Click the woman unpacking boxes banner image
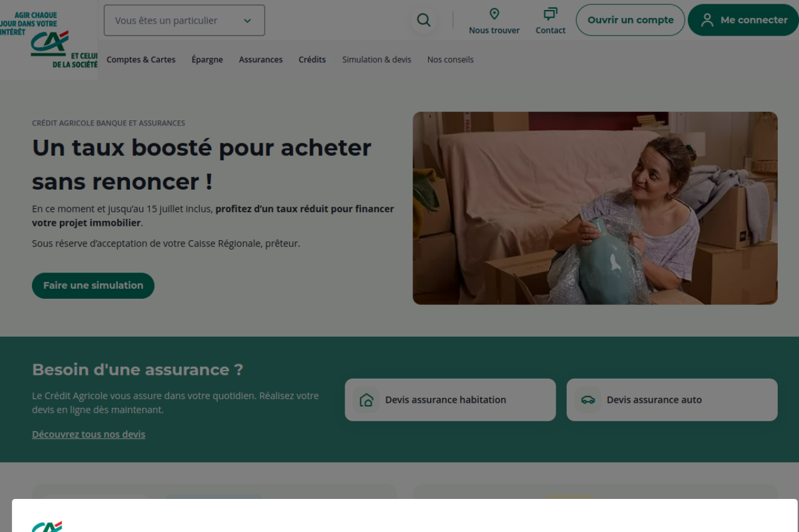The image size is (799, 532). tap(595, 208)
